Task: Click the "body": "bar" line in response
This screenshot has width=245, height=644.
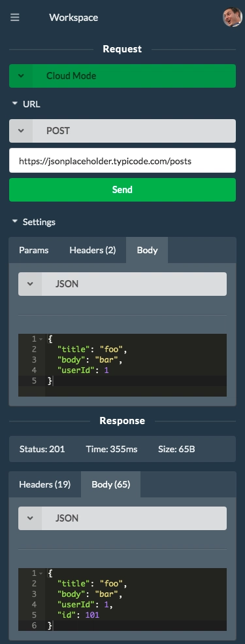Action: (90, 594)
